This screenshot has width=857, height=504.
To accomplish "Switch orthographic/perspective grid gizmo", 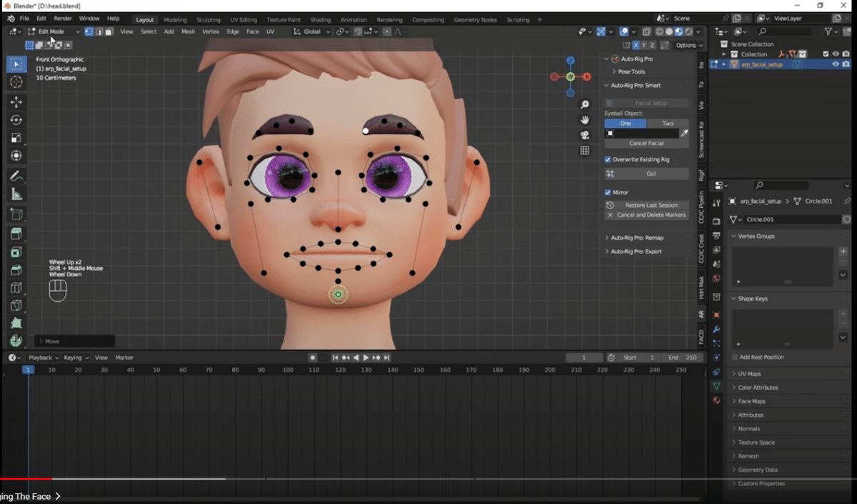I will click(585, 151).
